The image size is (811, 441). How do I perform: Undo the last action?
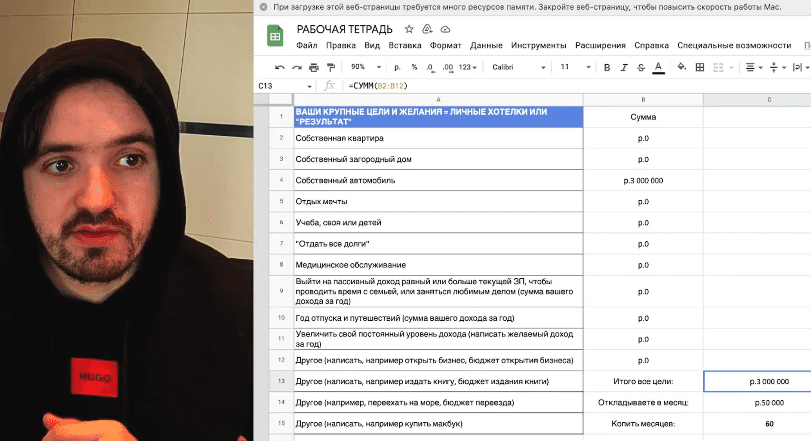(x=280, y=67)
